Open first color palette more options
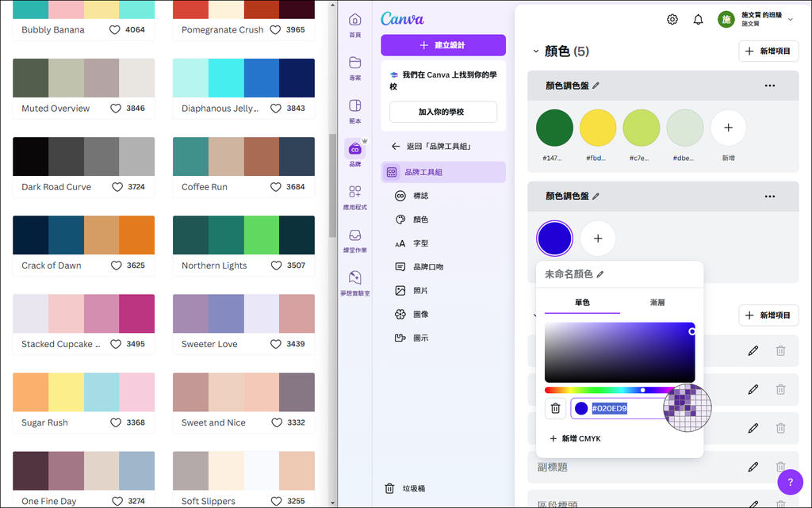812x508 pixels. [770, 86]
